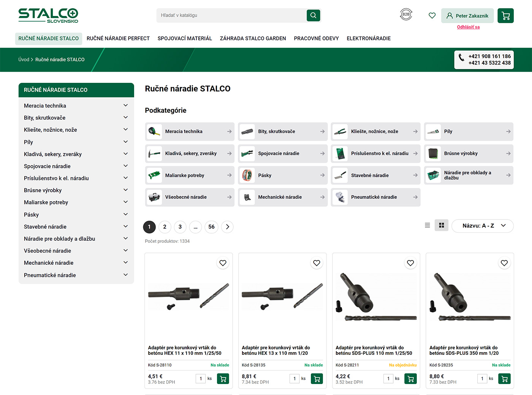Add product S-28110 to cart
This screenshot has width=532, height=395.
(x=223, y=379)
